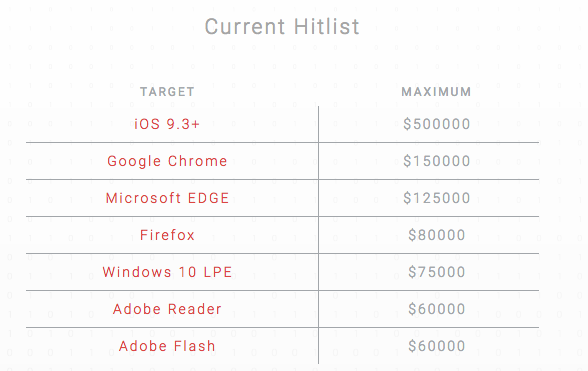Click the $125000 maximum value
Viewport: 588px width, 371px height.
tap(436, 198)
